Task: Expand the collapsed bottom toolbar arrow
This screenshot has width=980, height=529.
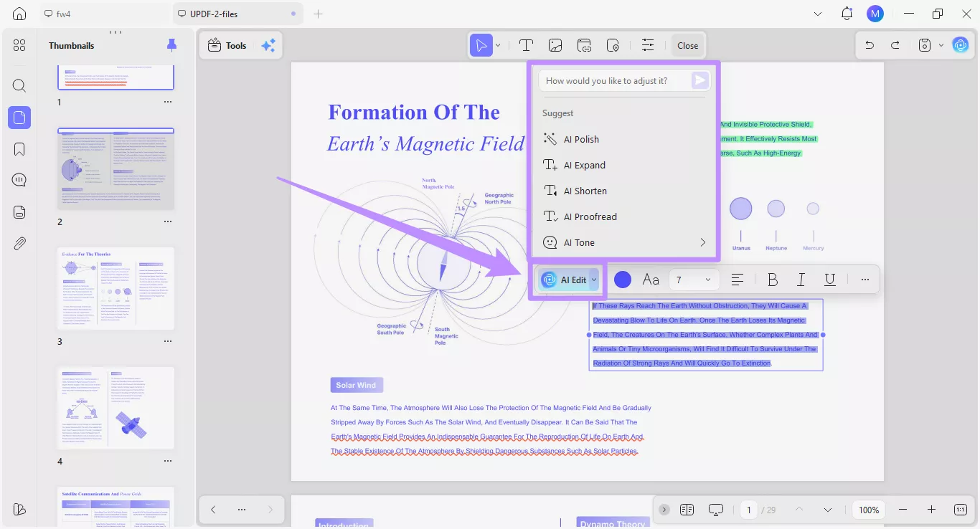Action: (x=664, y=510)
